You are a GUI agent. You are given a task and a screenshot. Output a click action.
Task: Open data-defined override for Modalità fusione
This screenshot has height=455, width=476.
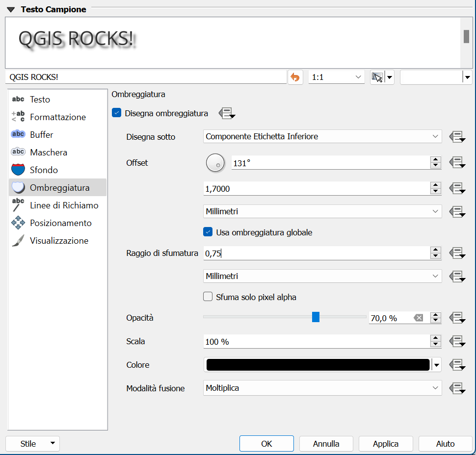pos(457,388)
